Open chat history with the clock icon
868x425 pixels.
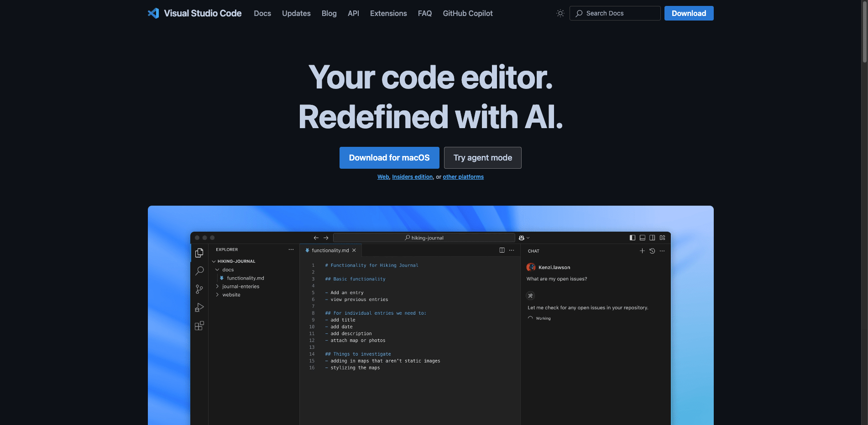click(652, 251)
